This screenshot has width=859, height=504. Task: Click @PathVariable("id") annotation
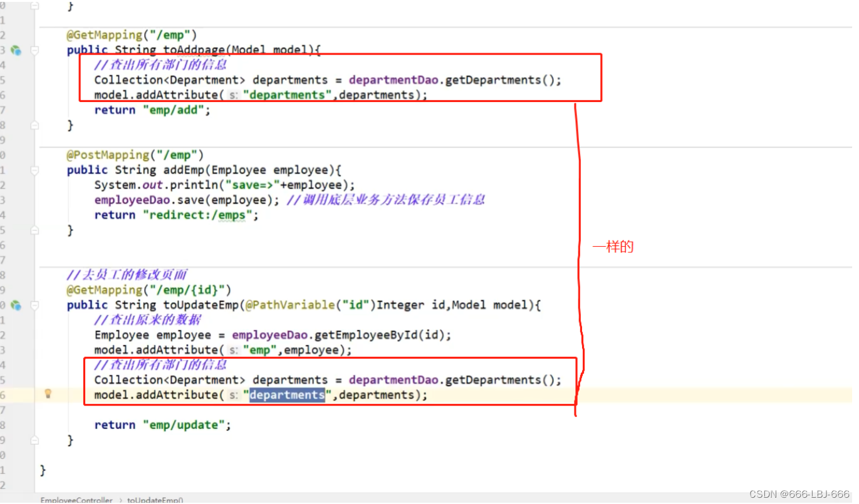tap(311, 305)
